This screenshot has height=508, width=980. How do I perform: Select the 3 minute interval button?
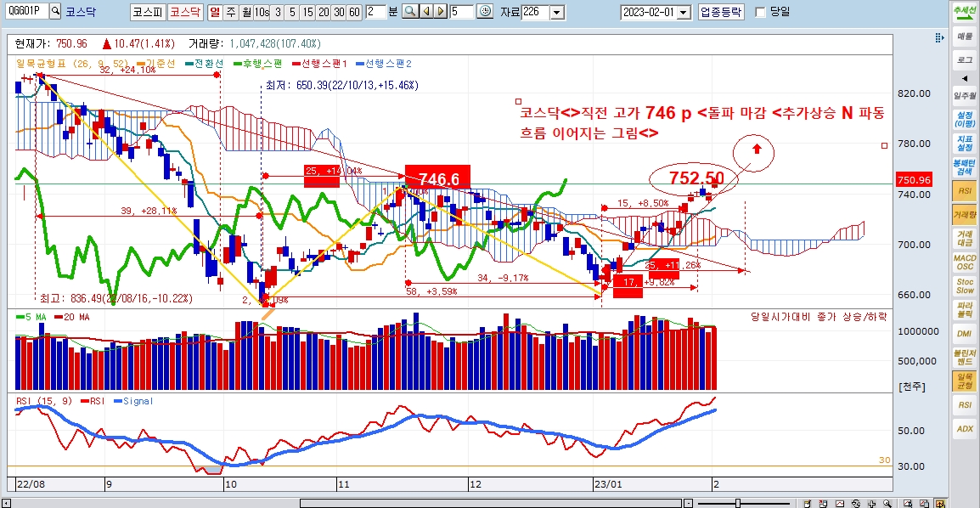pyautogui.click(x=278, y=12)
